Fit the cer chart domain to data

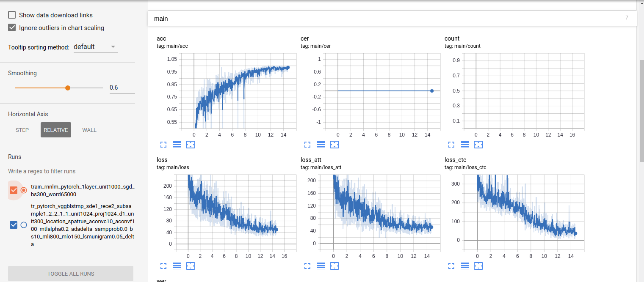334,145
